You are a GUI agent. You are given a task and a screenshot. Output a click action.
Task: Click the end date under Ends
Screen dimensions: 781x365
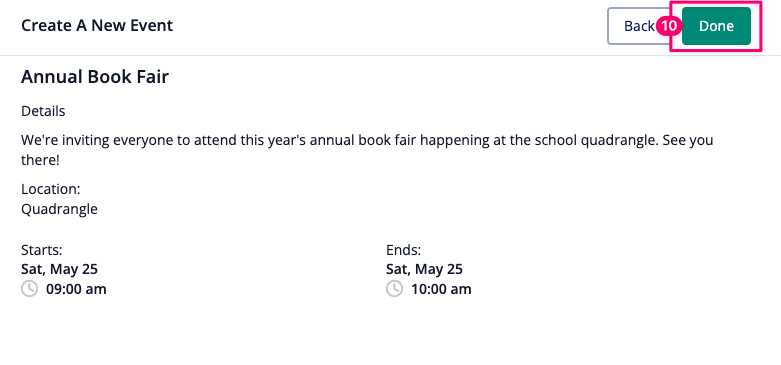(x=424, y=269)
